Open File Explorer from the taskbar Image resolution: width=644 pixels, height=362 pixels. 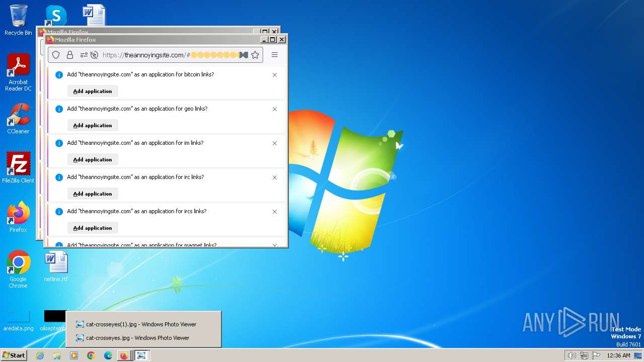tap(57, 355)
